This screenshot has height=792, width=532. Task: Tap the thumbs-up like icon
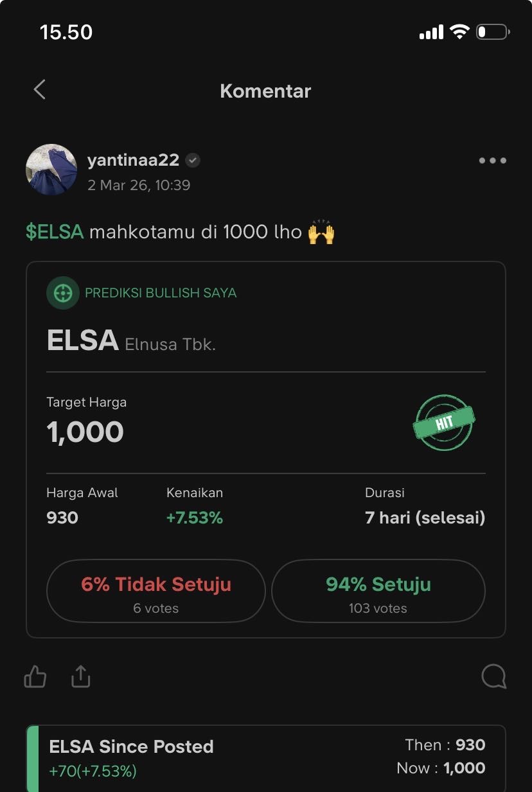[35, 676]
